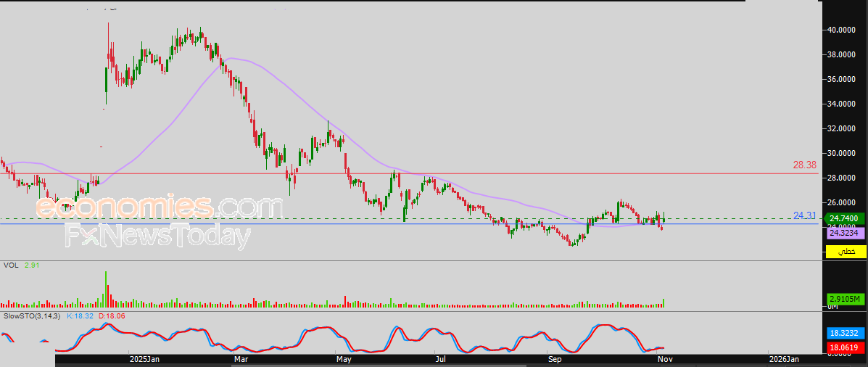This screenshot has width=868, height=367.
Task: Click the yellow Arabic chart-type label
Action: point(846,251)
